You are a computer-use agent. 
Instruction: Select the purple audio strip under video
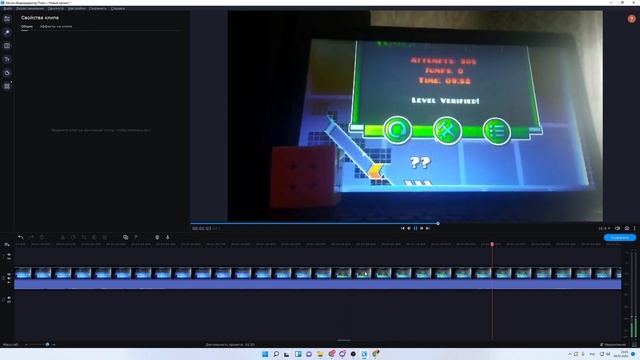point(318,284)
